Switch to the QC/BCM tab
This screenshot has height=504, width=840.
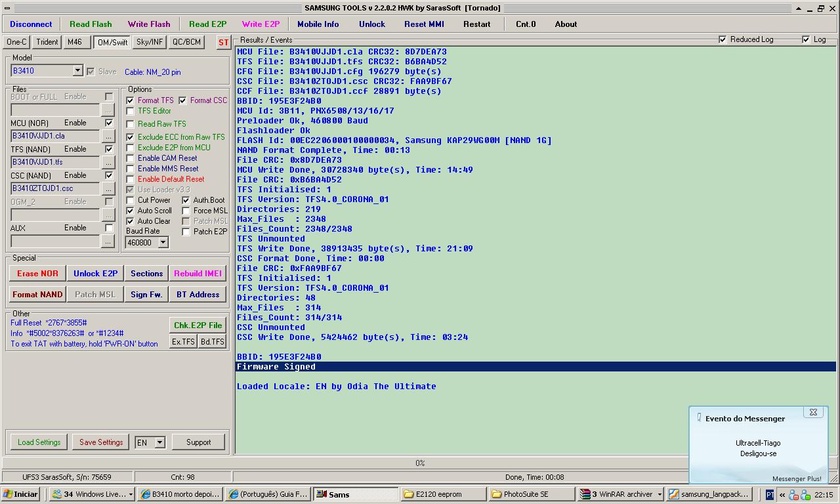(186, 42)
